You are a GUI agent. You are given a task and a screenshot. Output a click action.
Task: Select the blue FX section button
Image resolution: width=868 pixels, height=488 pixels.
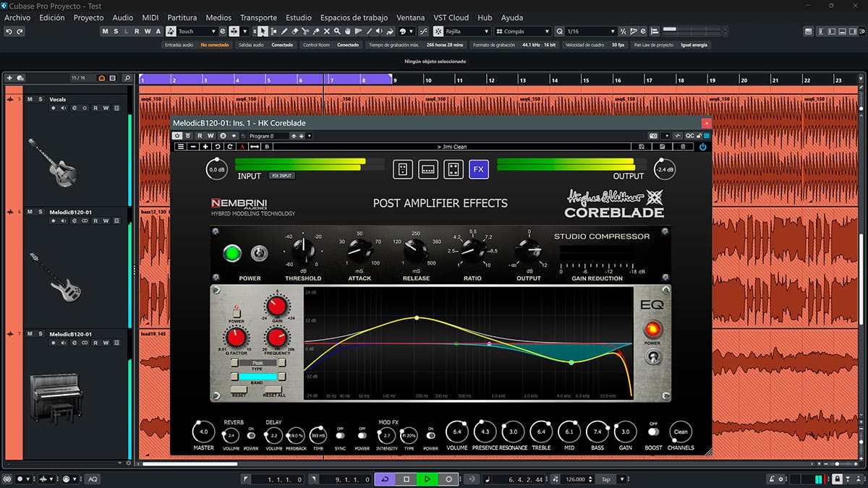(x=478, y=169)
